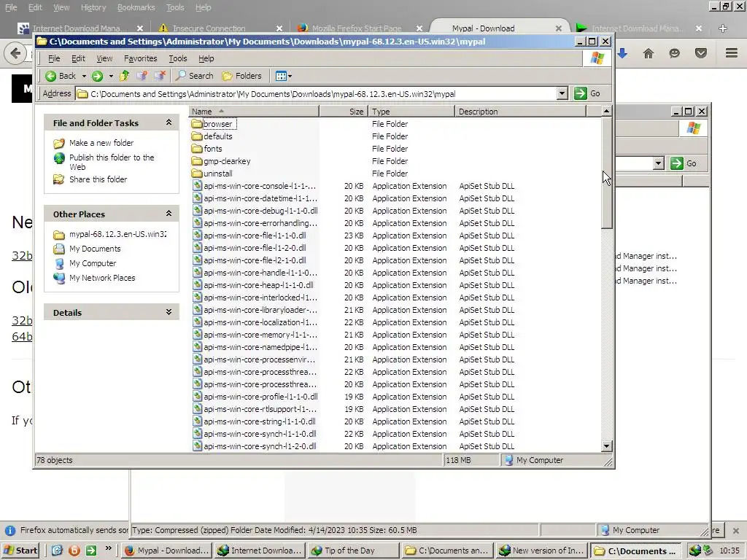Click the Windows Start button
This screenshot has height=560, width=747.
(x=21, y=551)
